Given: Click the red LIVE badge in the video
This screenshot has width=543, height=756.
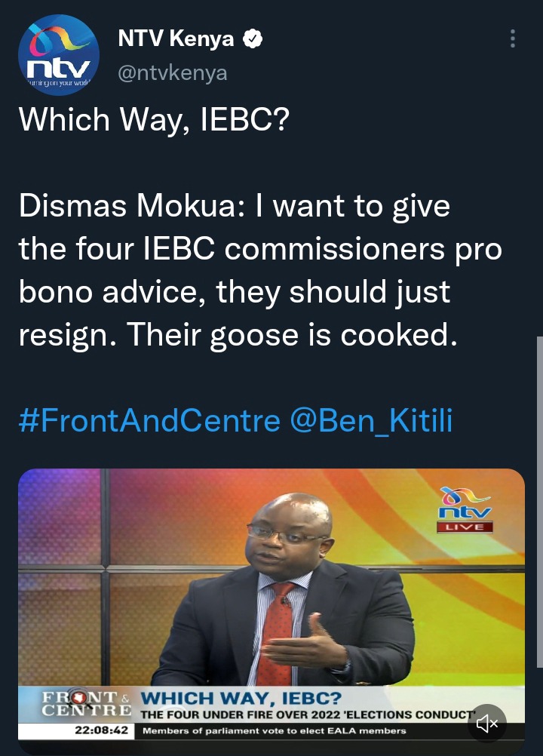Looking at the screenshot, I should pyautogui.click(x=465, y=527).
